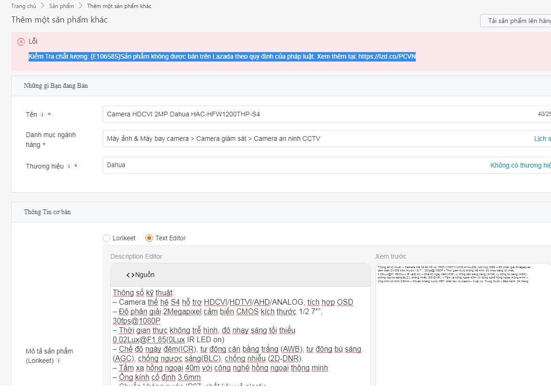The image size is (551, 392).
Task: Select the Lorikeet editor radio option
Action: click(x=107, y=238)
